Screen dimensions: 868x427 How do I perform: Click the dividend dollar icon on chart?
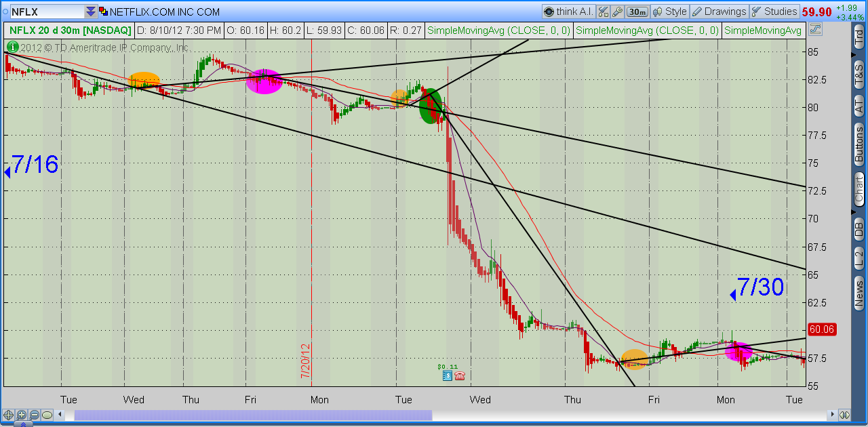448,375
